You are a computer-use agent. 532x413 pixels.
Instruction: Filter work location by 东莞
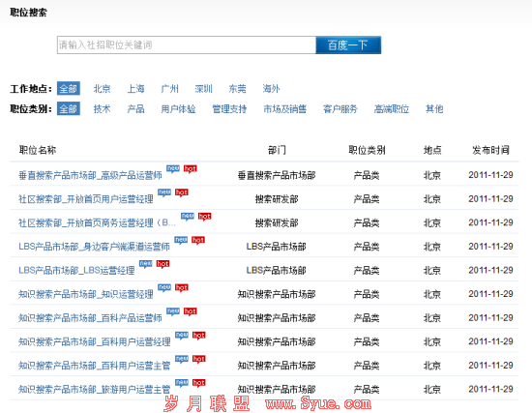237,89
